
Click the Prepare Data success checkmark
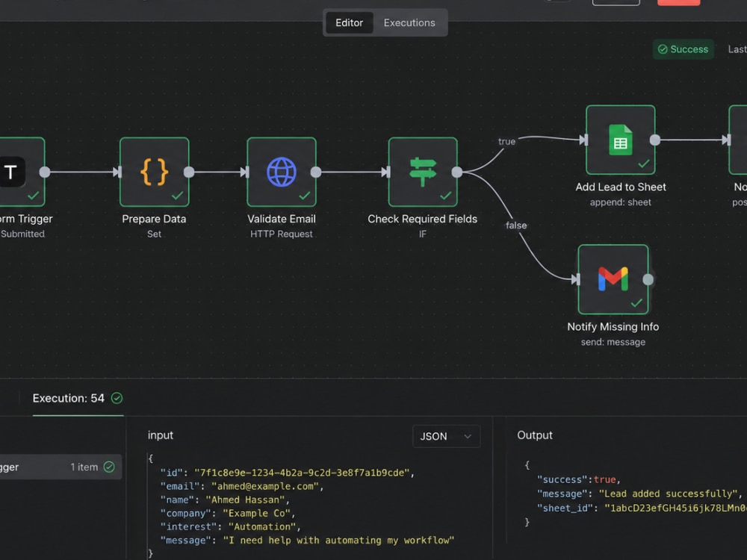(178, 195)
